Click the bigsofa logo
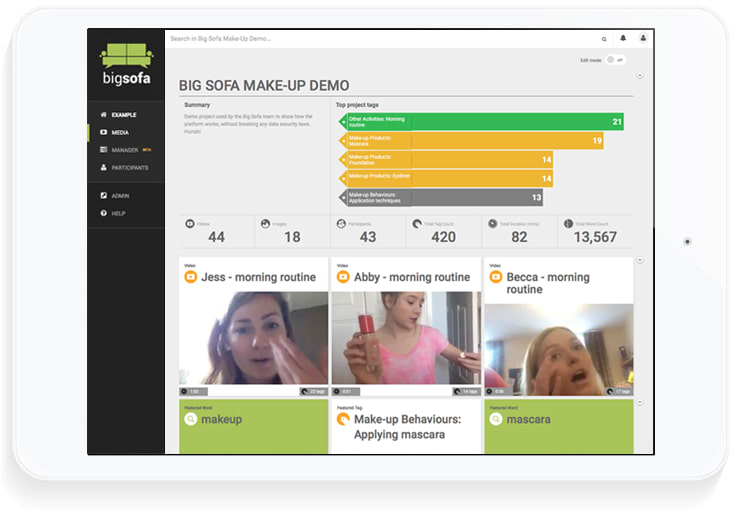743x512 pixels. coord(126,64)
